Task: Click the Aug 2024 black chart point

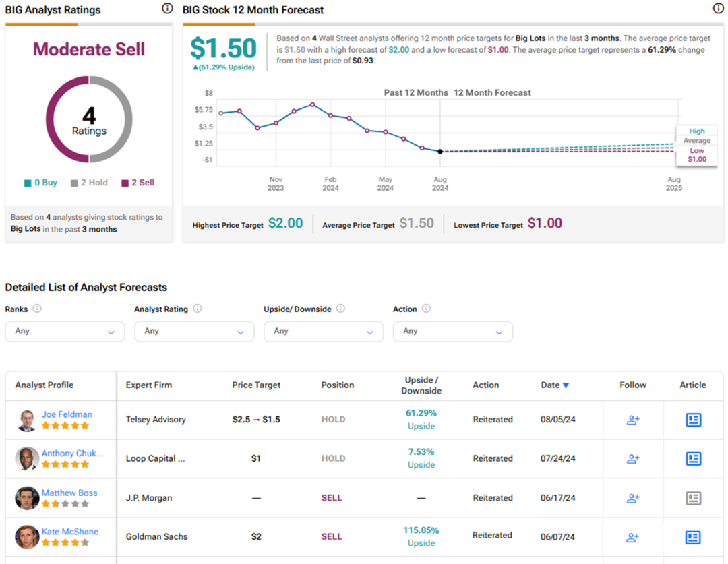Action: point(440,152)
